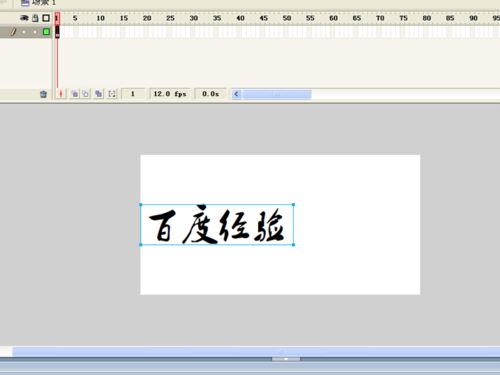Click frame 70 on the timeline ruler
The width and height of the screenshot is (500, 375).
point(380,18)
